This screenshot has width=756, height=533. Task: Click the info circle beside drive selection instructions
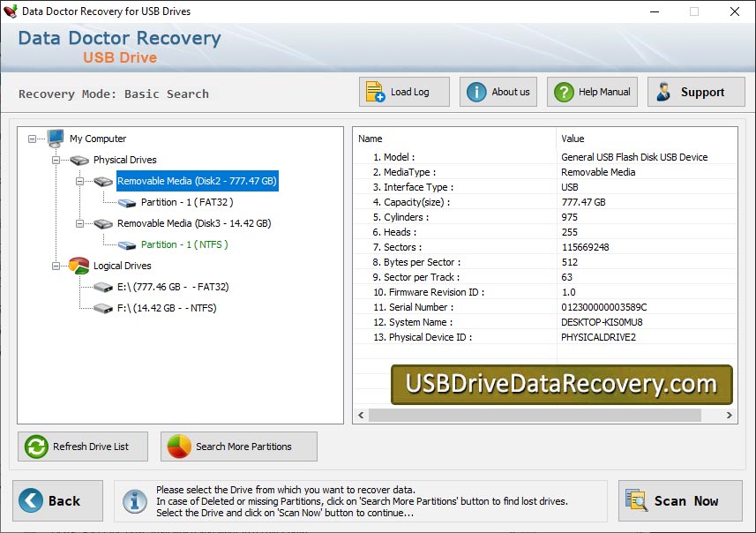(x=134, y=500)
